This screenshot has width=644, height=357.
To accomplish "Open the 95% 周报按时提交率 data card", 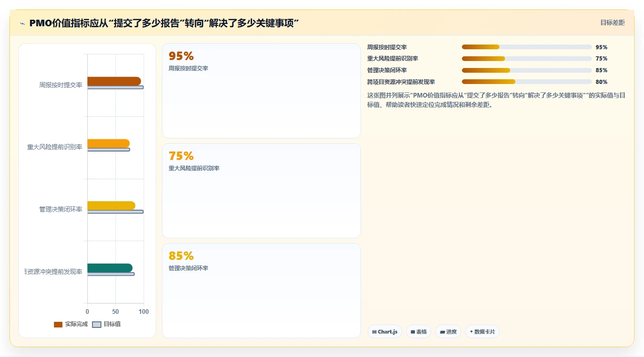I will 261,91.
